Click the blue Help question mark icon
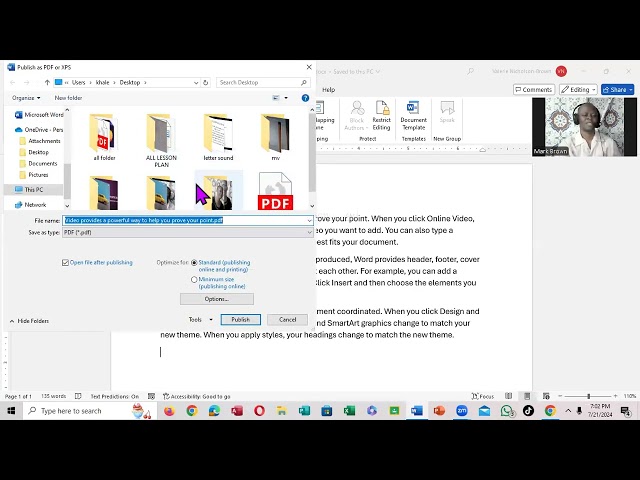The height and width of the screenshot is (480, 640). click(x=305, y=98)
